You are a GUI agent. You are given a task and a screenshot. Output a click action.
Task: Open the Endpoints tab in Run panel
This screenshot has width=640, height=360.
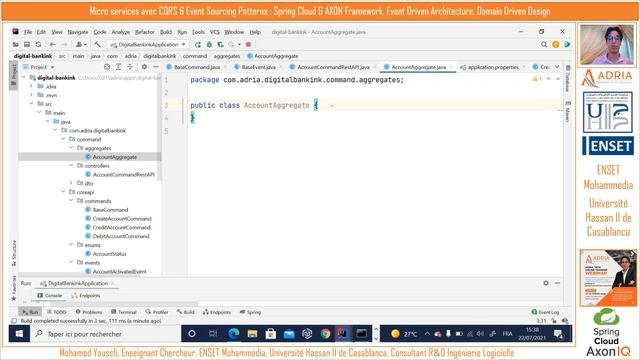click(x=86, y=295)
